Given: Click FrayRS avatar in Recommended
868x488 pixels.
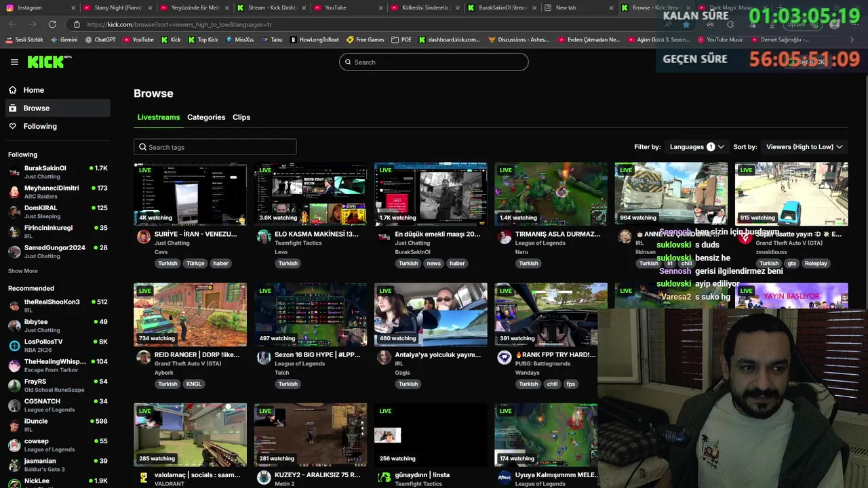Looking at the screenshot, I should tap(14, 386).
